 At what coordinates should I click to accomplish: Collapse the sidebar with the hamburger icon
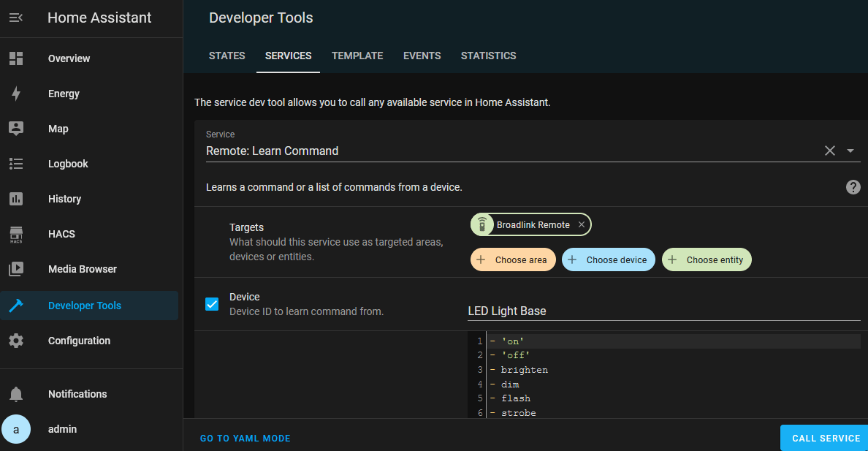point(15,18)
